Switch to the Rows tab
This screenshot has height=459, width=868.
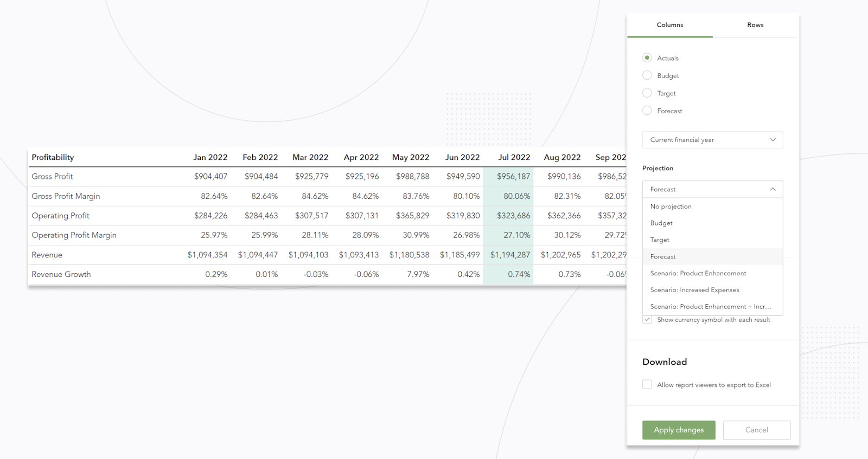[755, 25]
